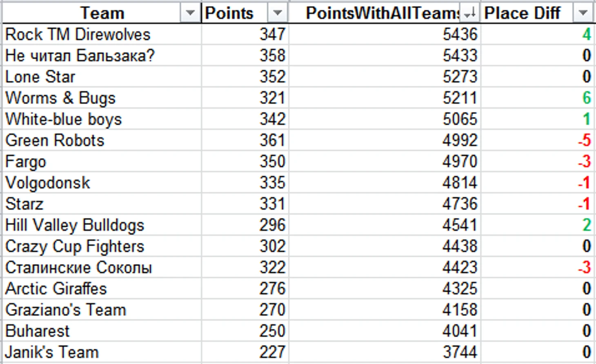Image resolution: width=596 pixels, height=364 pixels.
Task: Open the Place Diff filter dropdown
Action: coord(583,13)
